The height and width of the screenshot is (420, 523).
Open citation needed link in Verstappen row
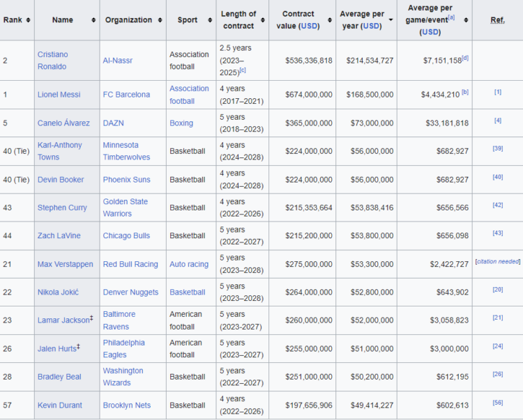(498, 262)
